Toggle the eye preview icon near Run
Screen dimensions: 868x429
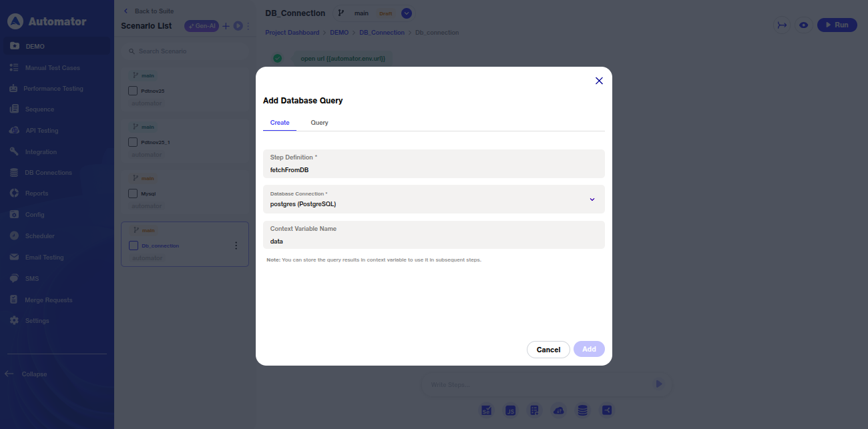[804, 25]
